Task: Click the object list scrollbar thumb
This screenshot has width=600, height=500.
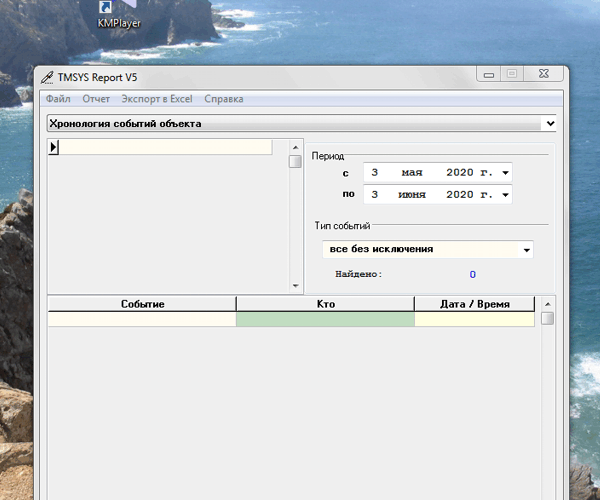Action: (295, 161)
